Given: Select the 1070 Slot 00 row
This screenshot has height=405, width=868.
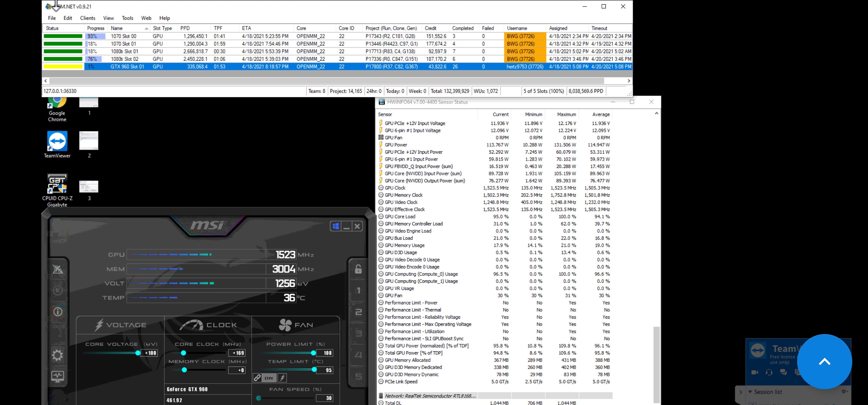Looking at the screenshot, I should point(337,36).
